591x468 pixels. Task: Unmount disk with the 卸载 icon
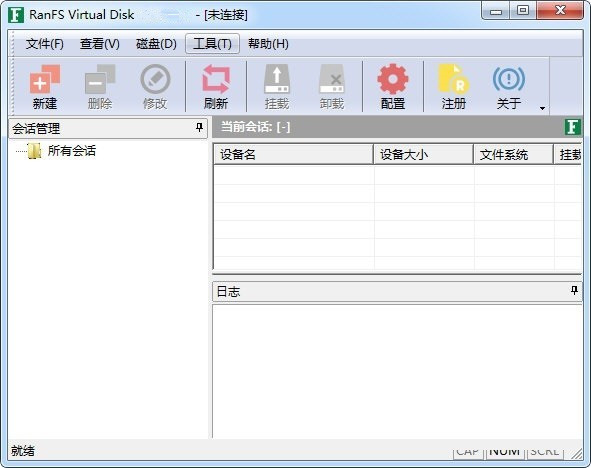click(332, 87)
